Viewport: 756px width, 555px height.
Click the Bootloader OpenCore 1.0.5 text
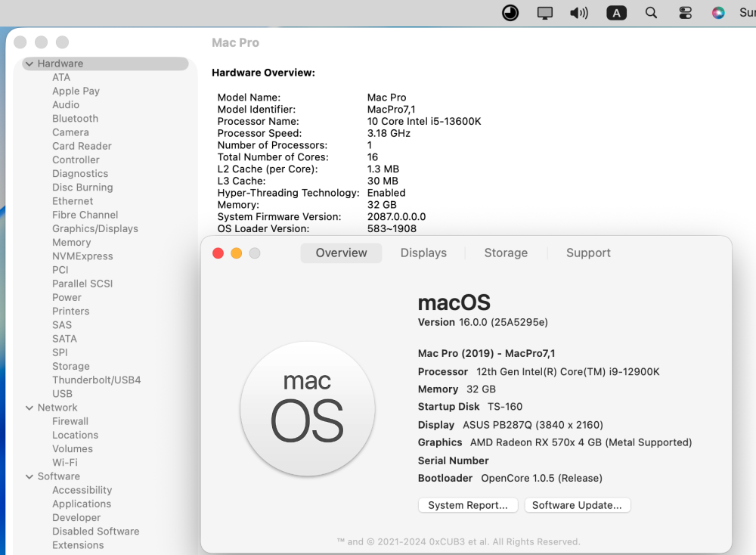(510, 478)
